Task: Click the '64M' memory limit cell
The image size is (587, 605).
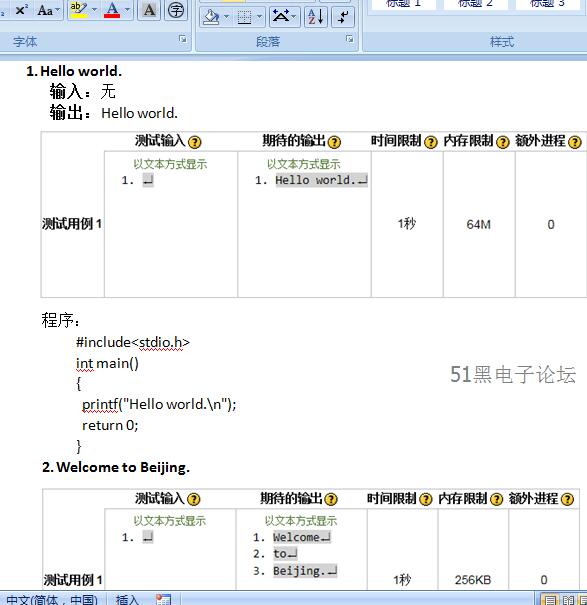Action: [479, 224]
